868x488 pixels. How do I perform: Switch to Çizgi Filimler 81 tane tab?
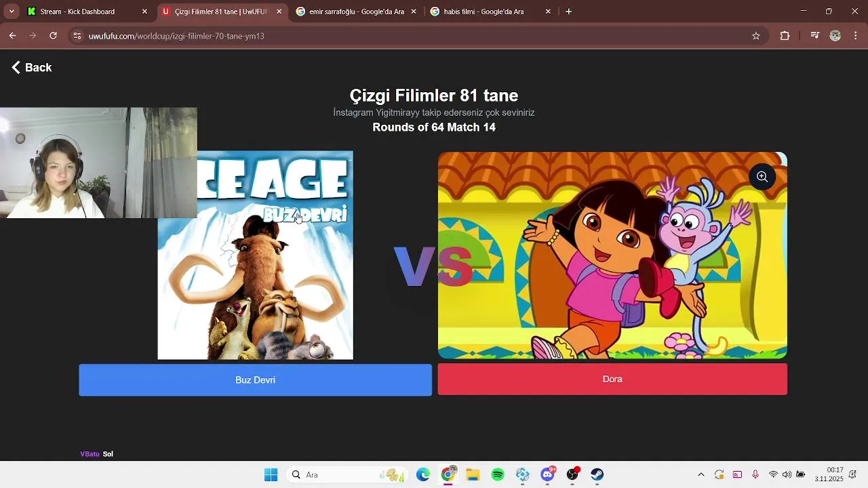pos(222,12)
